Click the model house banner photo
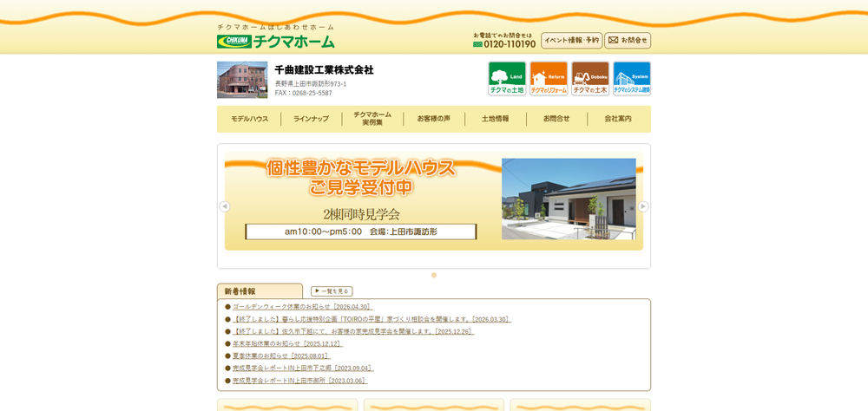Viewport: 868px width, 411px height. tap(569, 199)
